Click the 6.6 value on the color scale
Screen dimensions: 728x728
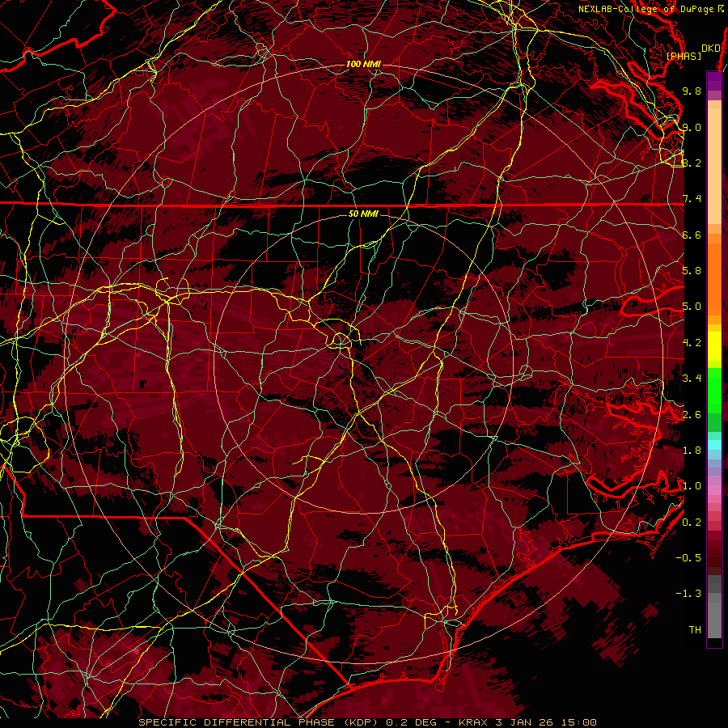tap(692, 235)
